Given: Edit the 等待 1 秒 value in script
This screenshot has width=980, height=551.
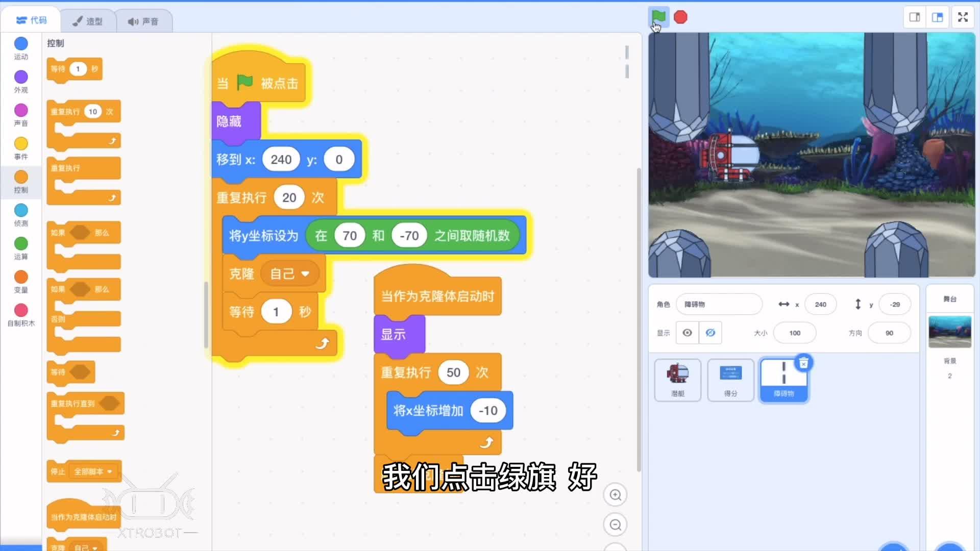Looking at the screenshot, I should pyautogui.click(x=276, y=312).
